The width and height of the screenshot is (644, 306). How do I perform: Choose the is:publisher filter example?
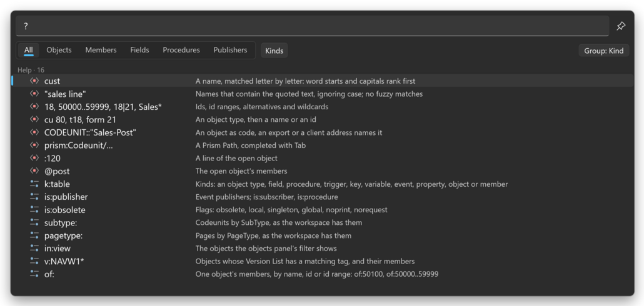[x=322, y=197]
